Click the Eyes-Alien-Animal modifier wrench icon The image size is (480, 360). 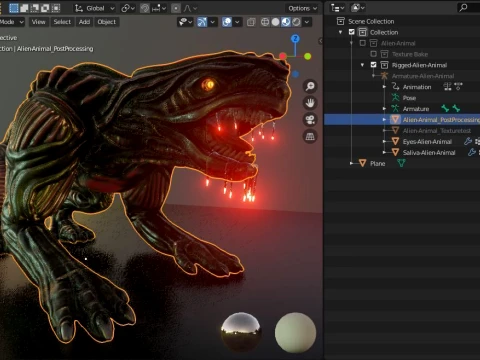[468, 142]
